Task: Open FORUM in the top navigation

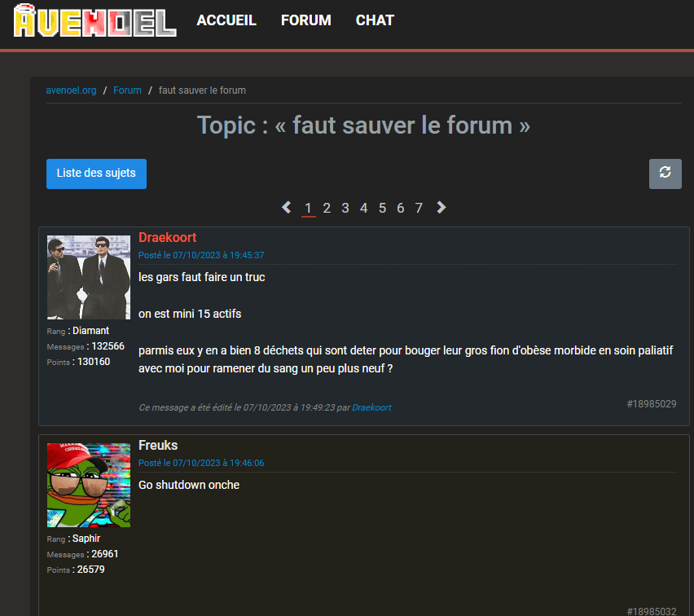Action: click(x=305, y=20)
